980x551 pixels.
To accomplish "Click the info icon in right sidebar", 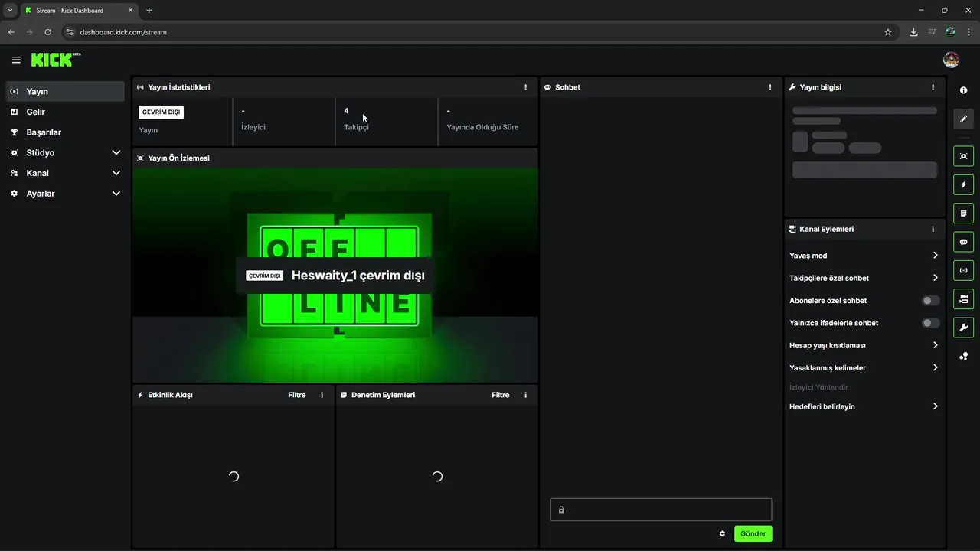I will [963, 90].
